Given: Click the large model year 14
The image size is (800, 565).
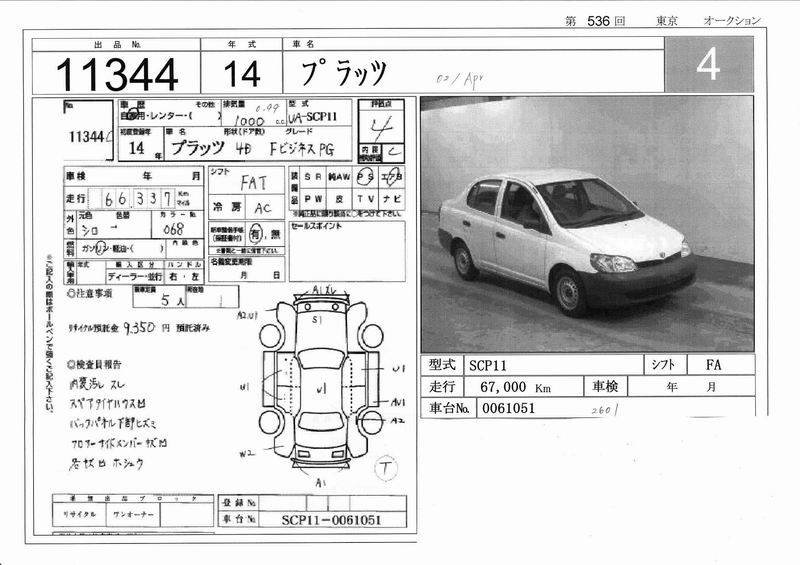Looking at the screenshot, I should (242, 74).
